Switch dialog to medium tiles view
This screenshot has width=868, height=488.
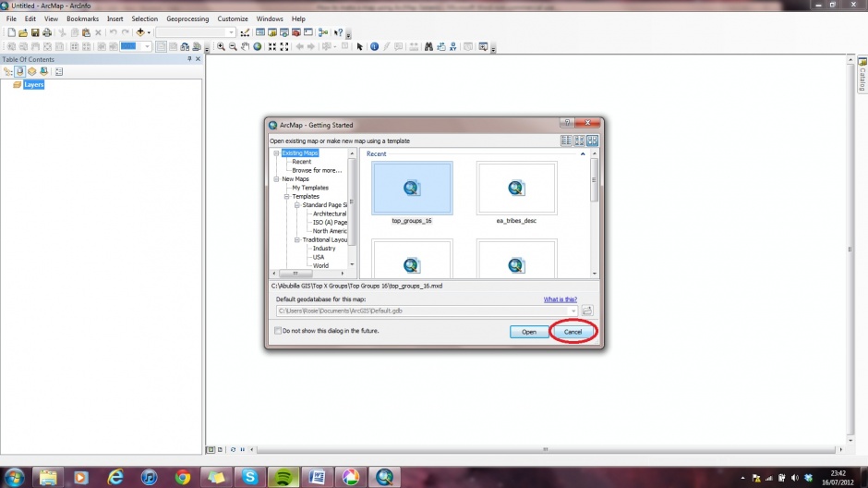click(579, 140)
